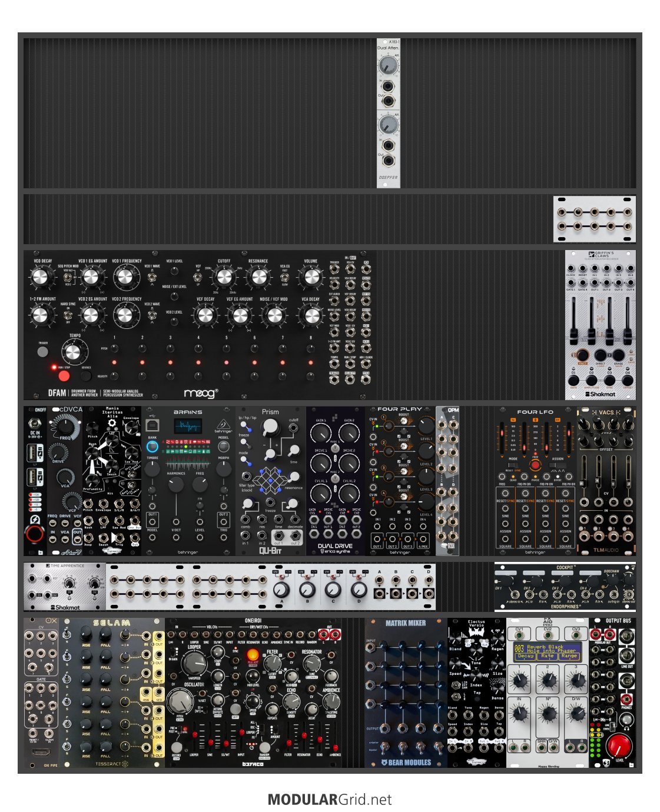Click the ModularGrid.net logo text
This screenshot has width=660, height=812.
click(329, 800)
